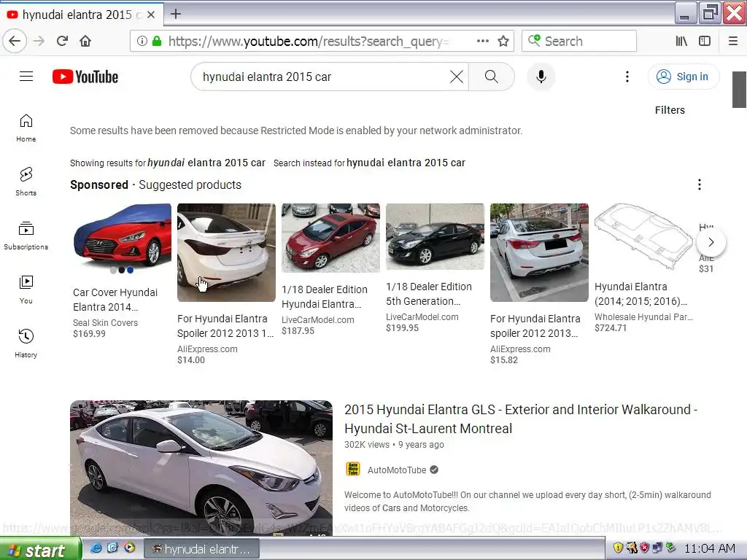Image resolution: width=747 pixels, height=560 pixels.
Task: Search with your voice microphone
Action: tap(541, 77)
